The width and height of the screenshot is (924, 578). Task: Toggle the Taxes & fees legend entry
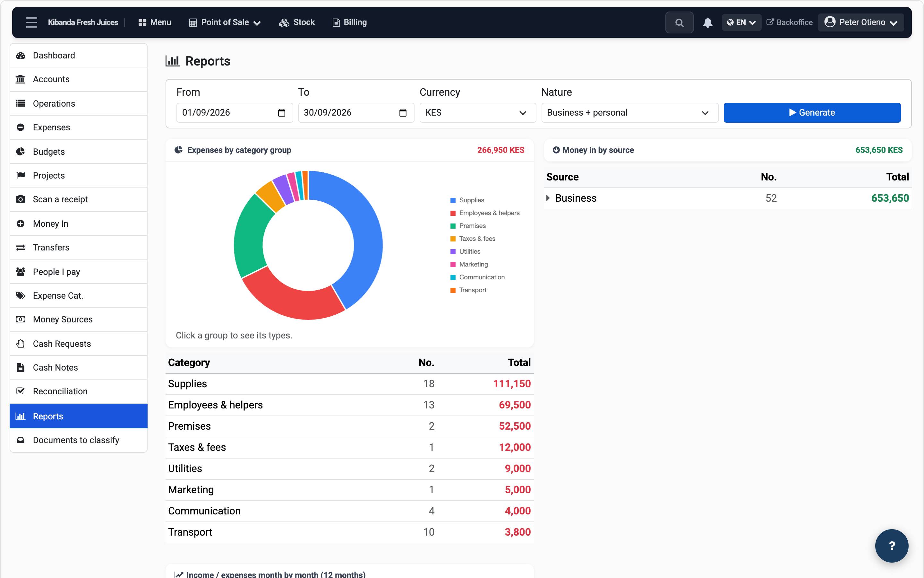tap(473, 239)
